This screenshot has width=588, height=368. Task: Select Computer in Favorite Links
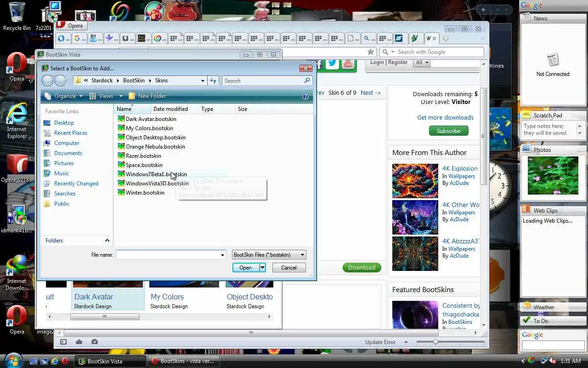pyautogui.click(x=67, y=143)
